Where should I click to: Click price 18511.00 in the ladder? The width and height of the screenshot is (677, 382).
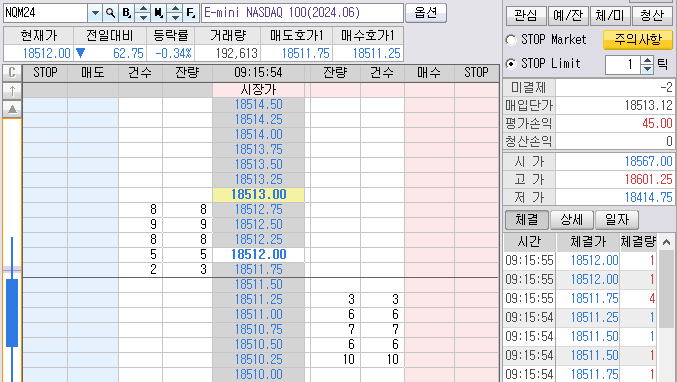click(258, 315)
